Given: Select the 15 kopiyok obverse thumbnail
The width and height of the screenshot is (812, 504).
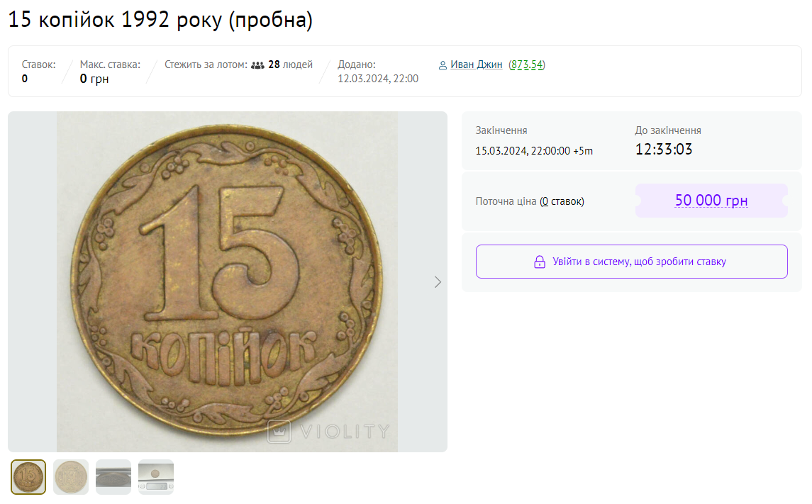Looking at the screenshot, I should click(28, 477).
